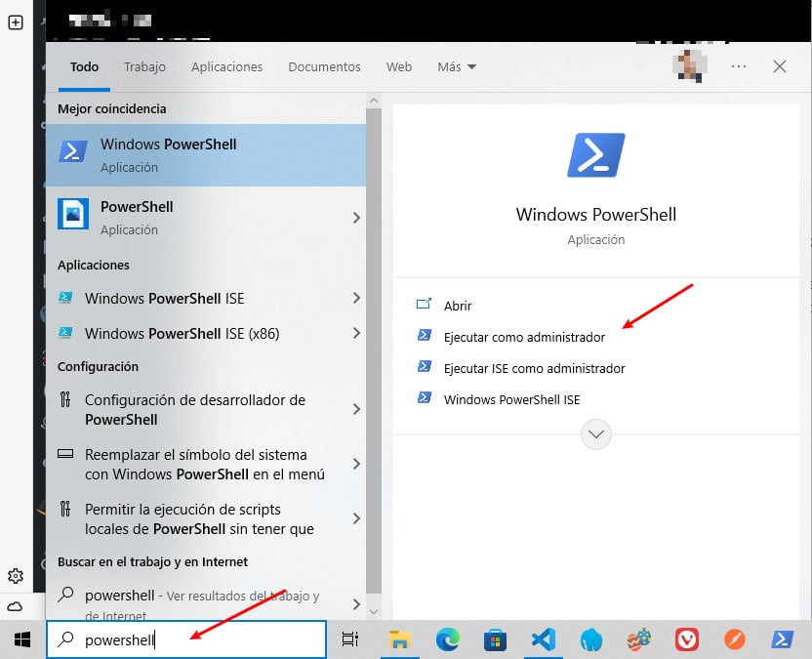
Task: Click large Windows PowerShell icon in preview
Action: 596,155
